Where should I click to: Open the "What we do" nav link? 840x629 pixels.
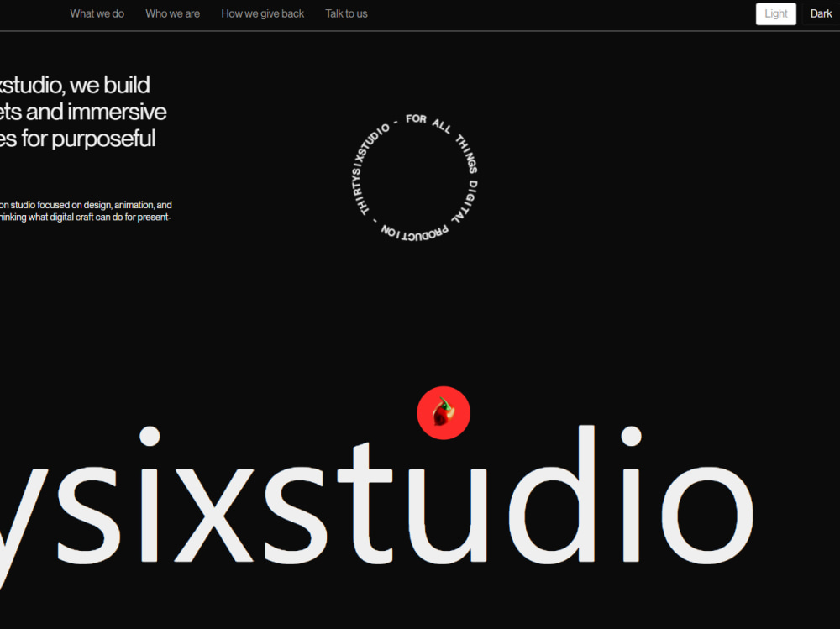(97, 14)
